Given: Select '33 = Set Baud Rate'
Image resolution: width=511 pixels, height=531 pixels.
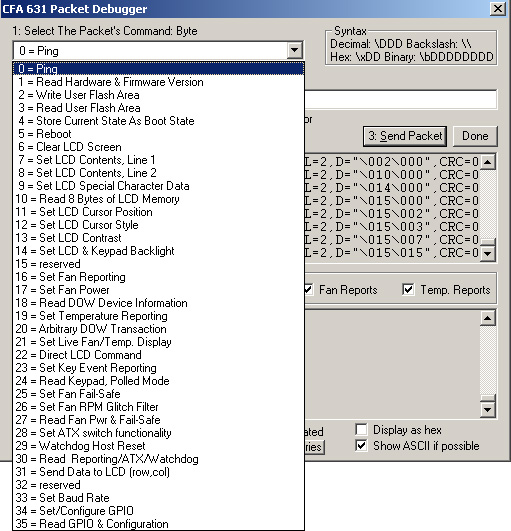Looking at the screenshot, I should click(158, 498).
